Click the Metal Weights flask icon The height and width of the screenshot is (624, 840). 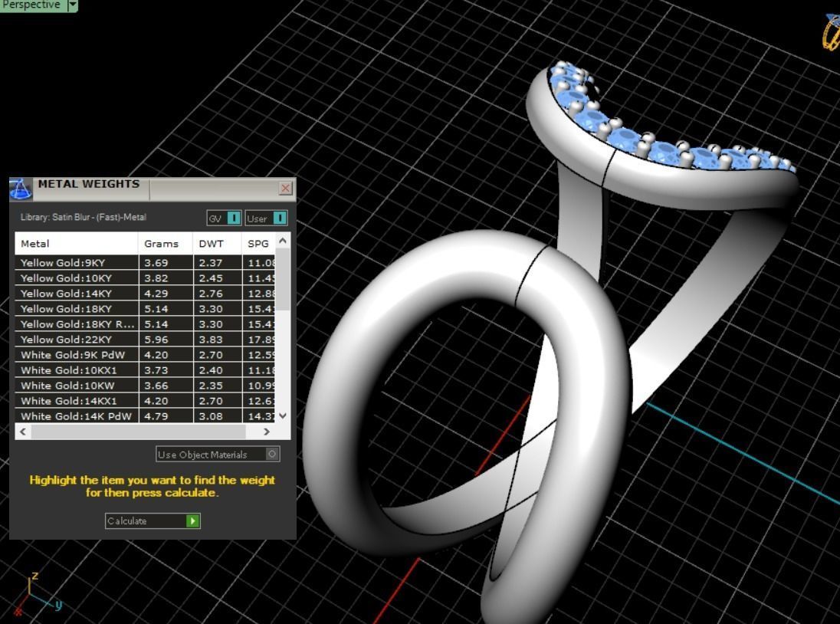tap(21, 189)
